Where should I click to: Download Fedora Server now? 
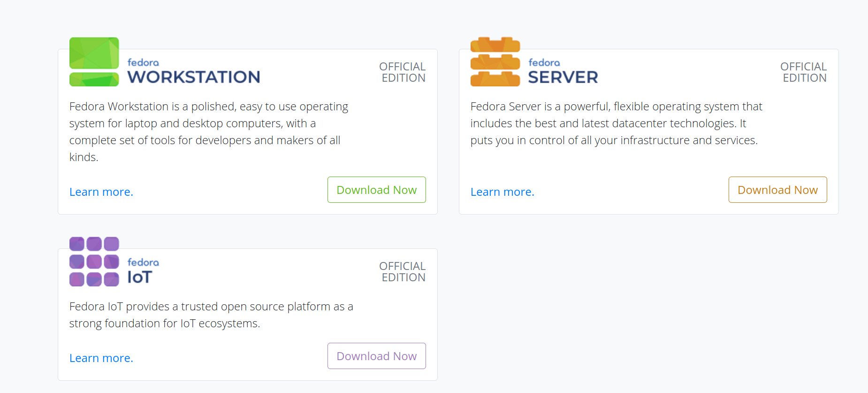(x=778, y=190)
